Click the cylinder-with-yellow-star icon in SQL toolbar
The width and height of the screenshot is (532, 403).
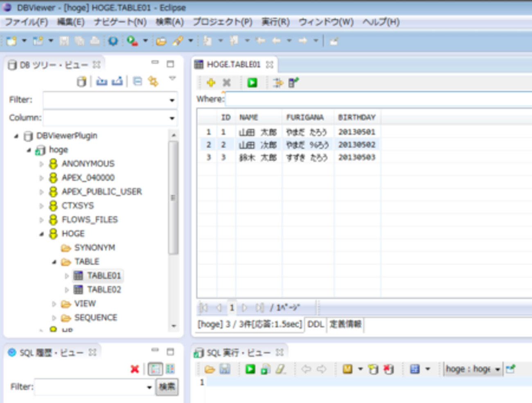373,369
